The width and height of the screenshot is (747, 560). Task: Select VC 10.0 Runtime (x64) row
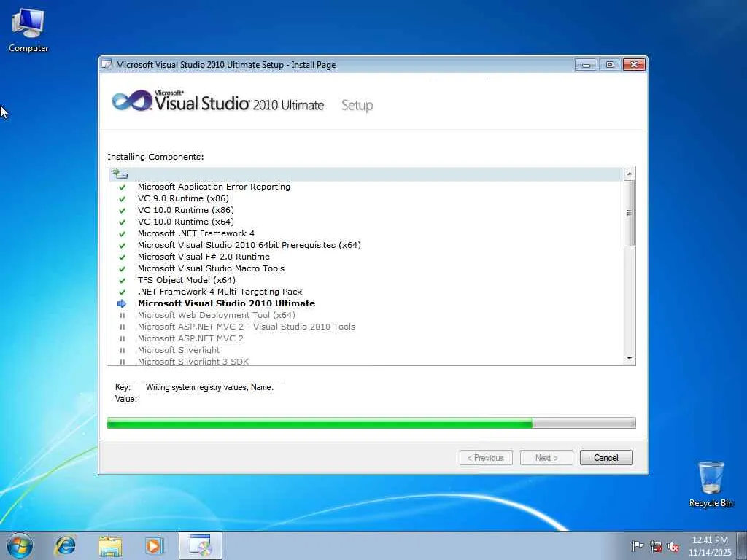click(365, 222)
